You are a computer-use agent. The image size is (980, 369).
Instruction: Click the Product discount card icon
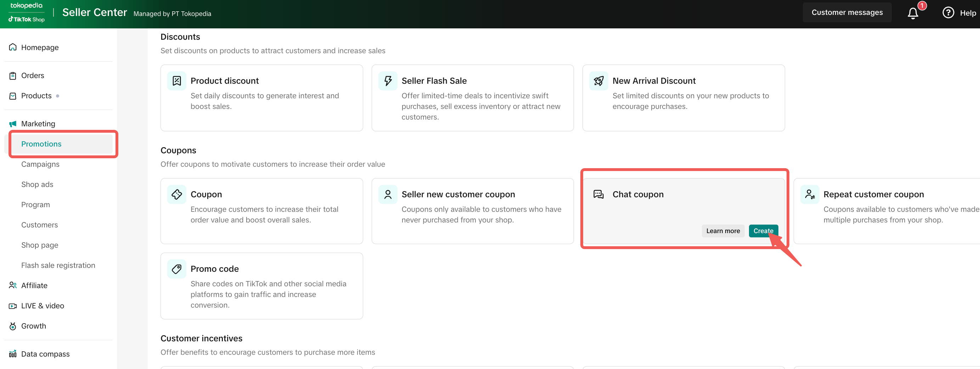tap(176, 81)
